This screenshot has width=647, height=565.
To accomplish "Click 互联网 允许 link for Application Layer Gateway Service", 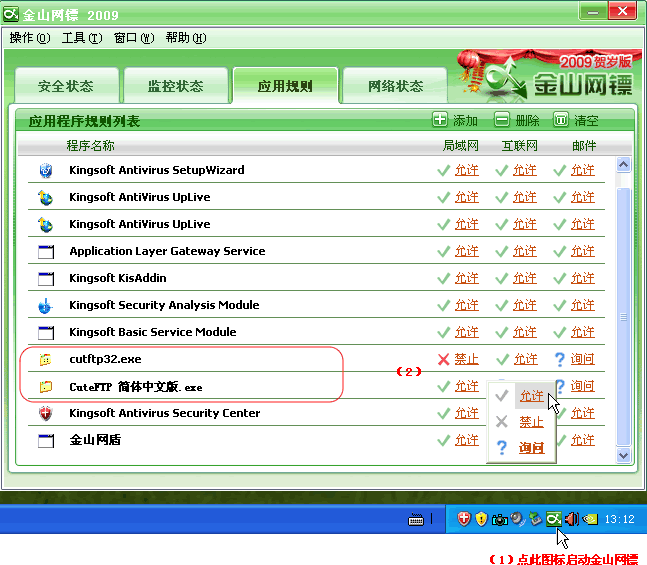I will click(x=525, y=251).
